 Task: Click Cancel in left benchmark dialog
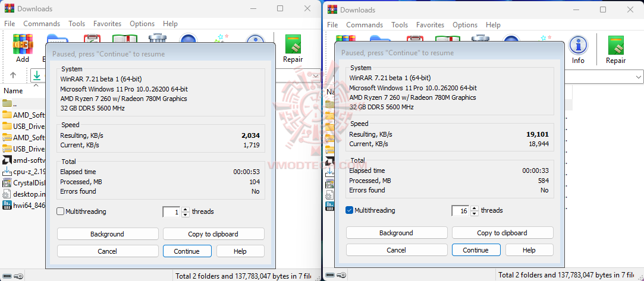coord(108,251)
